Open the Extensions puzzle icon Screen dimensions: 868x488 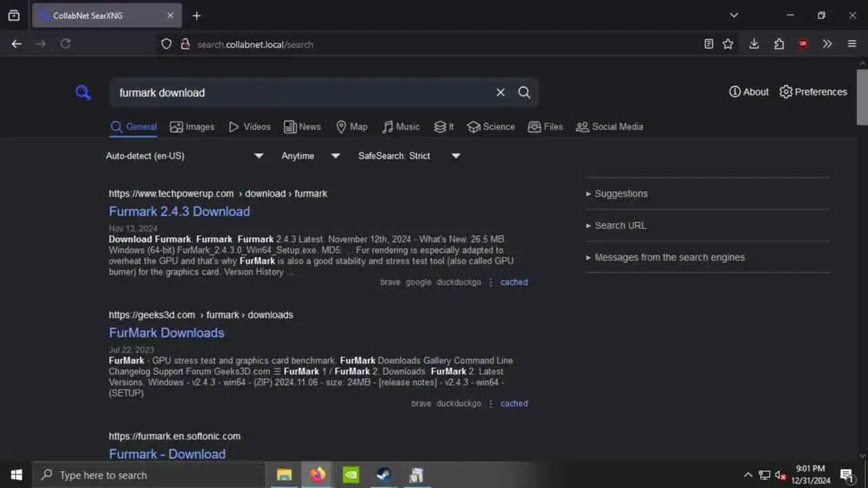point(778,44)
